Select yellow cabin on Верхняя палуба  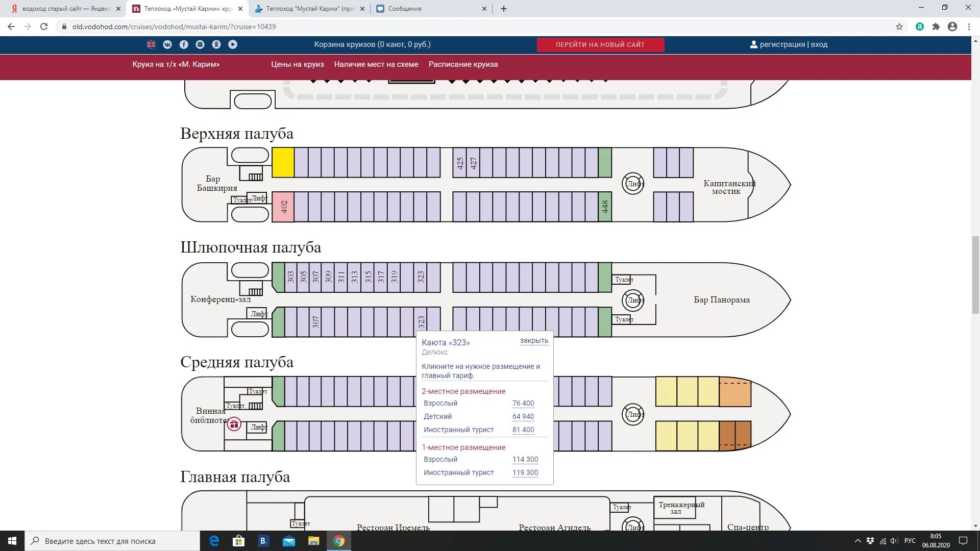coord(283,162)
